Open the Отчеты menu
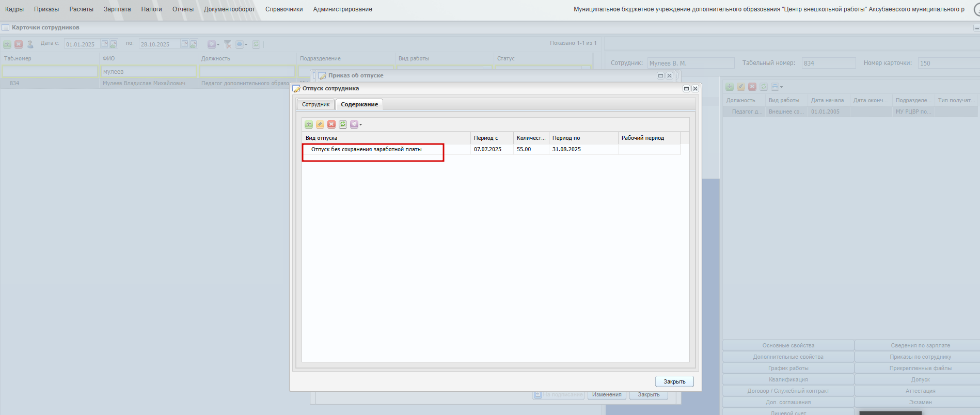The image size is (980, 415). coord(183,9)
